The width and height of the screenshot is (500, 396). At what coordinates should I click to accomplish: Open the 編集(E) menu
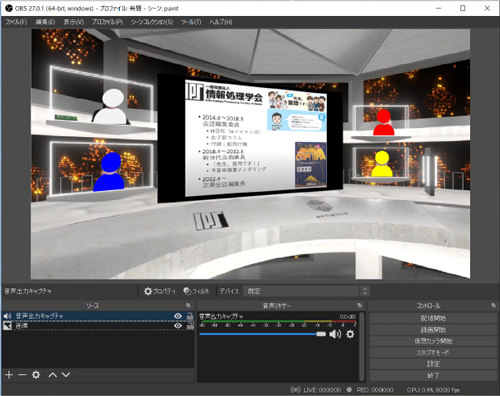tap(45, 22)
